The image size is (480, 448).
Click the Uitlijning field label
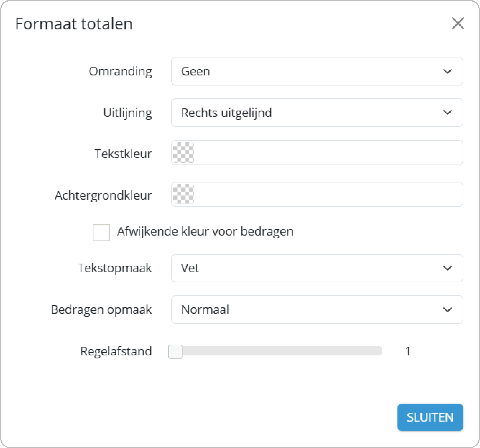pyautogui.click(x=127, y=113)
